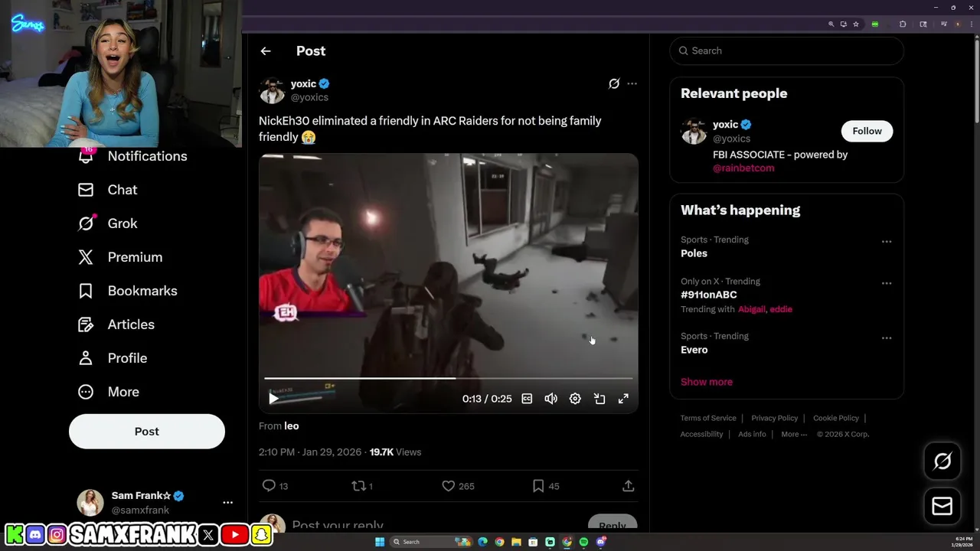Play the ARC Raiders video
Image resolution: width=980 pixels, height=551 pixels.
click(274, 399)
